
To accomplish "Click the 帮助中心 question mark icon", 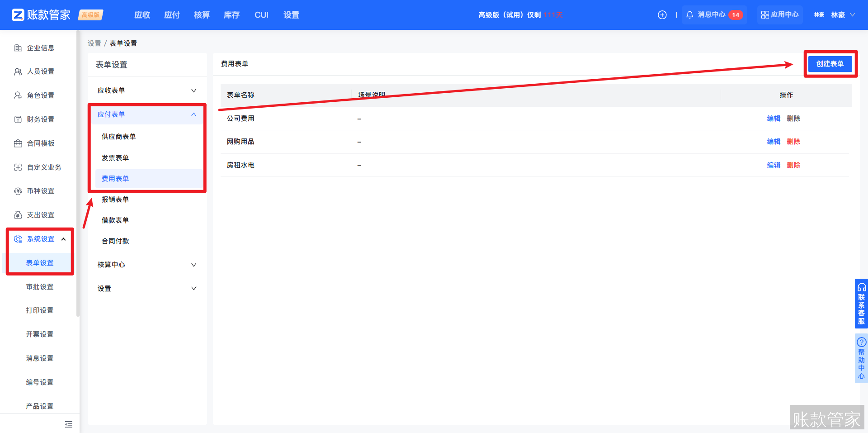I will coord(862,342).
